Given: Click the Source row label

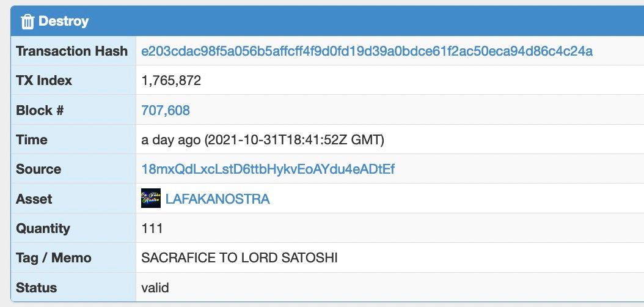Looking at the screenshot, I should coord(38,169).
